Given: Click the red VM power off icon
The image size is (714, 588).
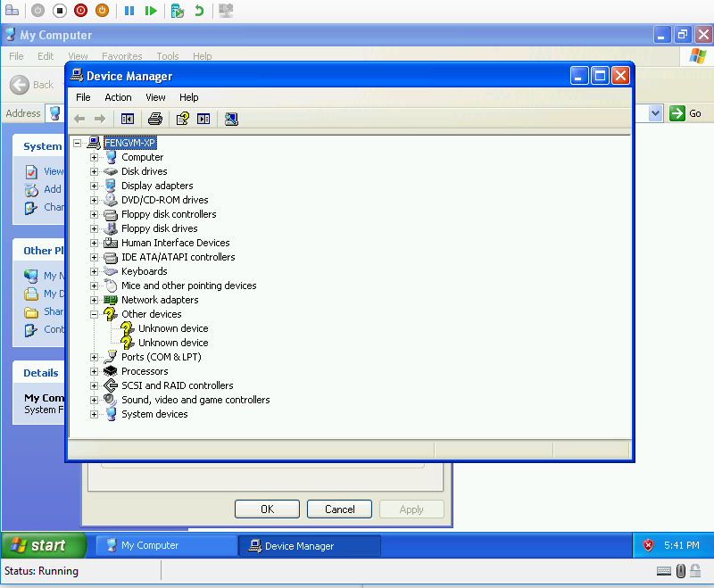Looking at the screenshot, I should [81, 11].
